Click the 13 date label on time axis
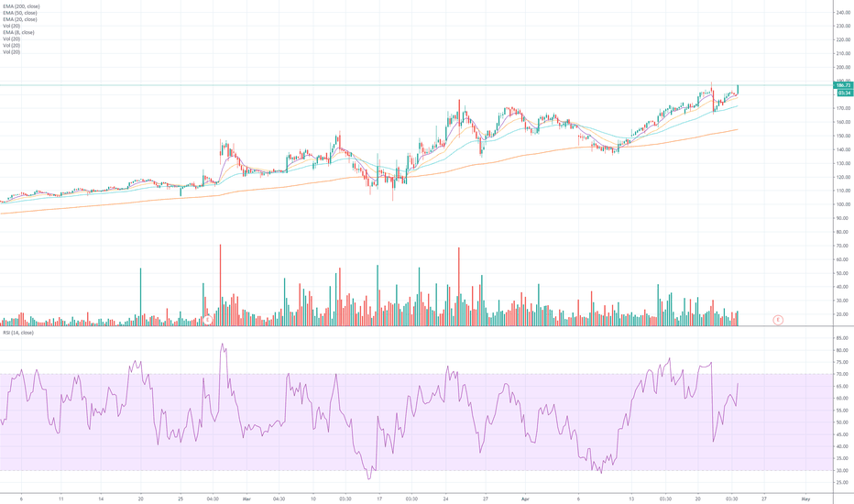The height and width of the screenshot is (504, 854). click(x=631, y=499)
